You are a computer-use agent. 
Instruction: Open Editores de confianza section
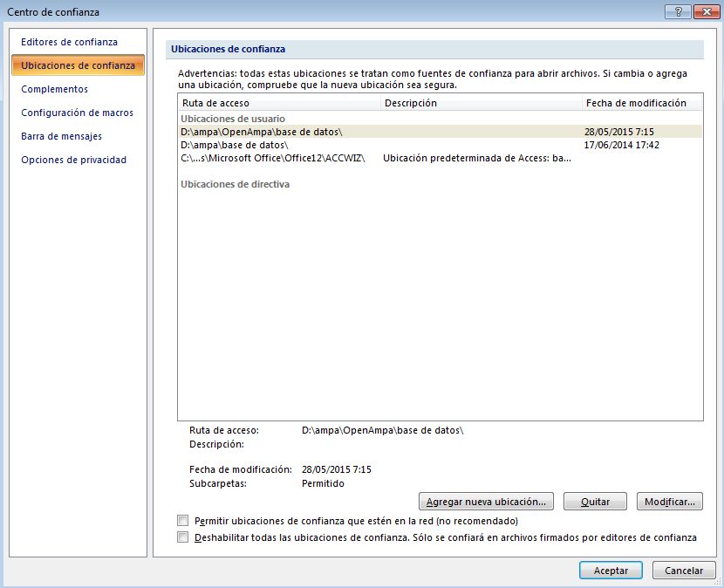pos(69,42)
